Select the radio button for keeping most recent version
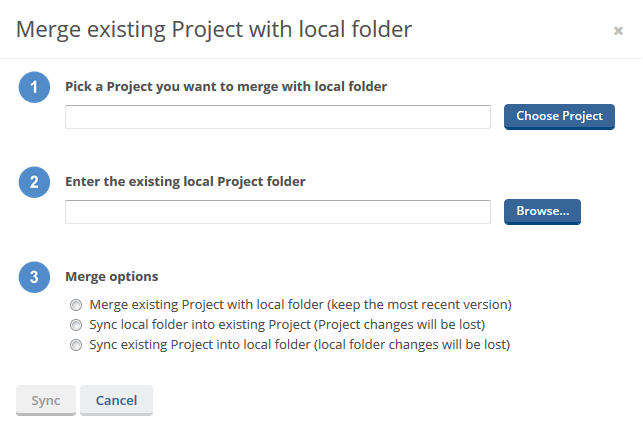The width and height of the screenshot is (643, 422). [x=76, y=305]
